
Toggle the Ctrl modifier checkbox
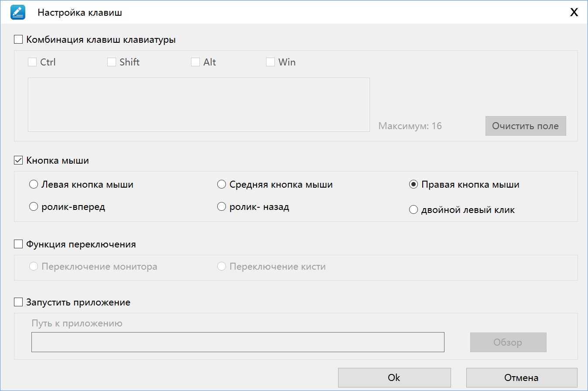(x=32, y=62)
